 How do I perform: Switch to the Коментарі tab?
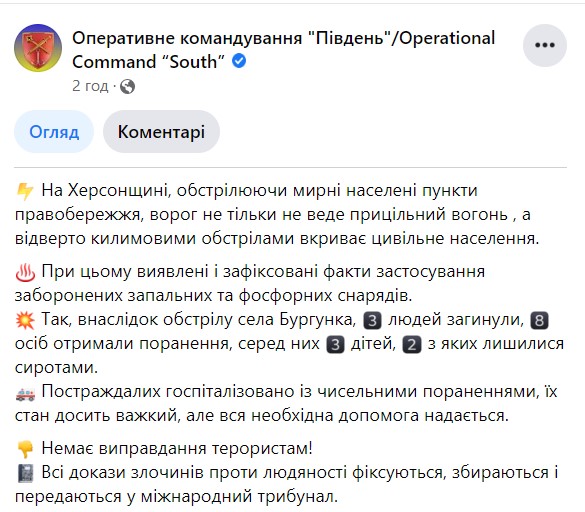tap(161, 132)
